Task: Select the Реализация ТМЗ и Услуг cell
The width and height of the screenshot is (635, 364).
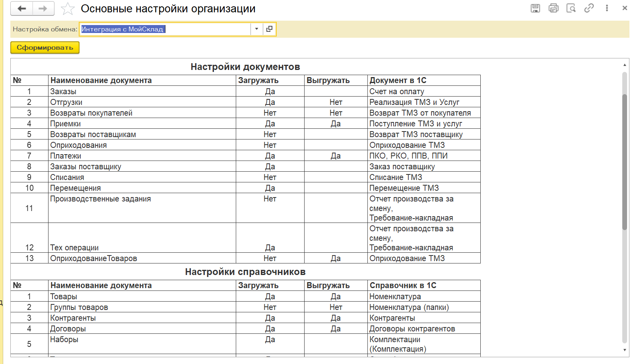Action: [x=424, y=102]
